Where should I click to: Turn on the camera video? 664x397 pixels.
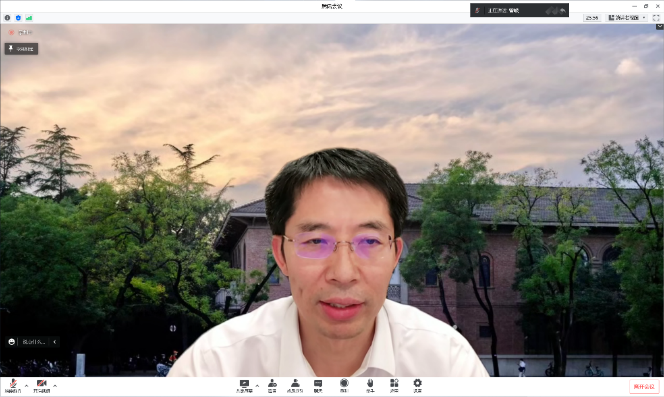(x=42, y=386)
